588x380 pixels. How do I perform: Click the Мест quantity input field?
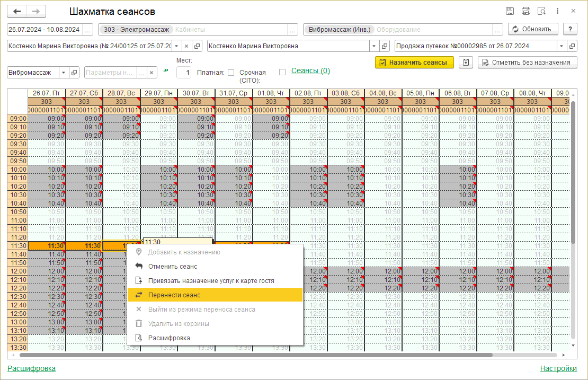[x=184, y=73]
